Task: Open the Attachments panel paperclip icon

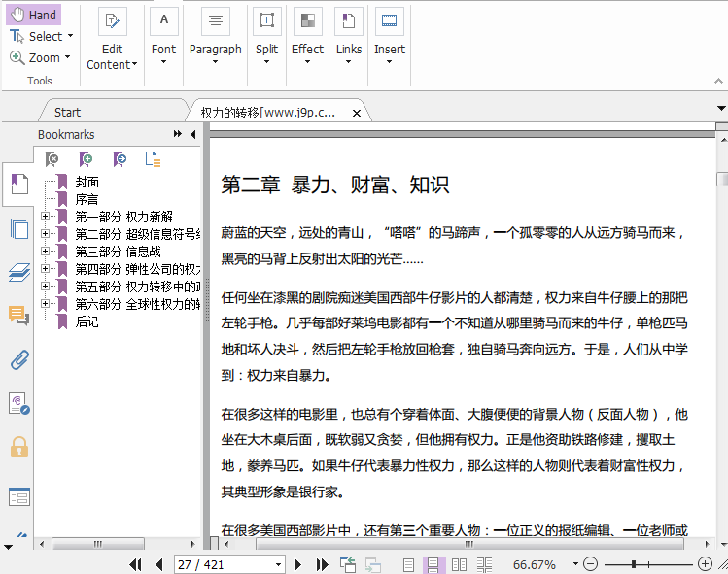Action: pyautogui.click(x=18, y=359)
